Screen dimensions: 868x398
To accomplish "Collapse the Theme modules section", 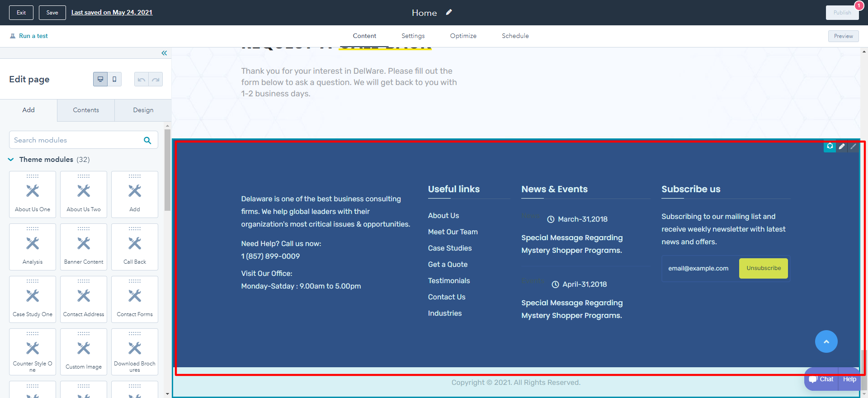I will tap(11, 160).
